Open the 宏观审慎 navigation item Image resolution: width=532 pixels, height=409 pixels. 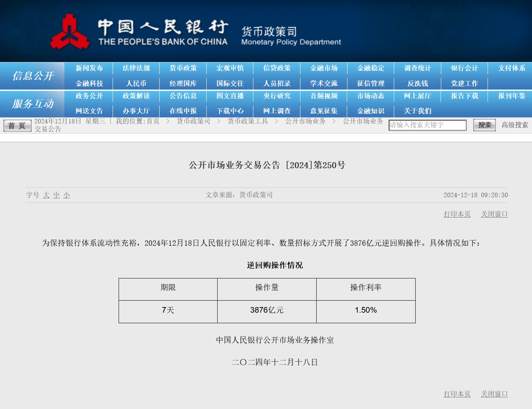coord(230,68)
